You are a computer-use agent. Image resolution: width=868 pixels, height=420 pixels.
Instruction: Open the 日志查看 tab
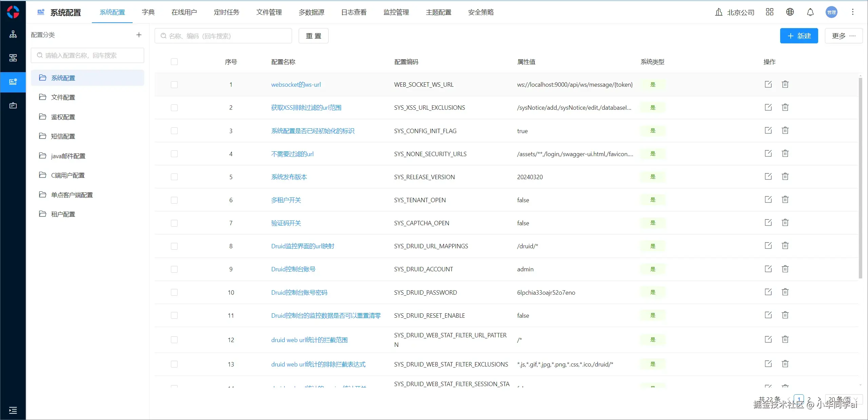point(354,12)
